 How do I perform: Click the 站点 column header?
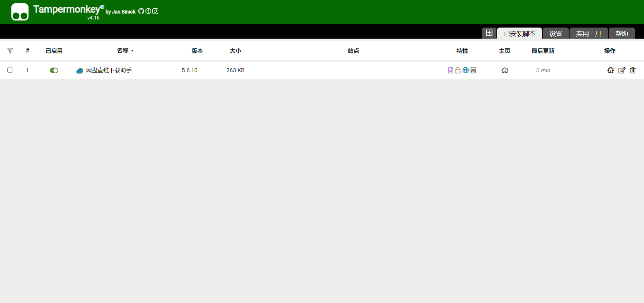point(354,51)
